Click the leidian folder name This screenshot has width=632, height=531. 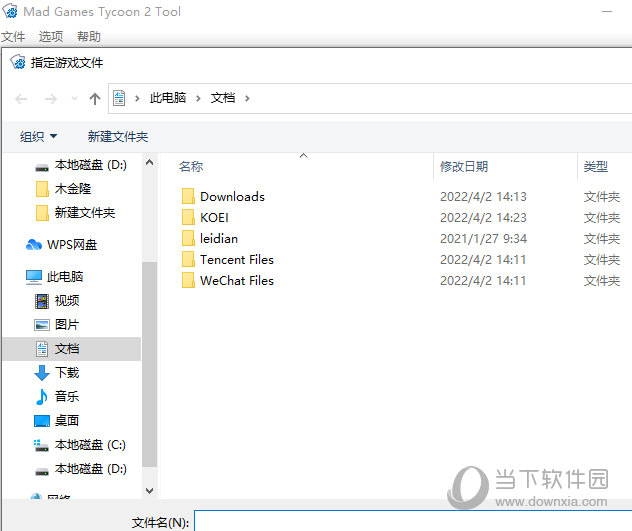pyautogui.click(x=219, y=238)
